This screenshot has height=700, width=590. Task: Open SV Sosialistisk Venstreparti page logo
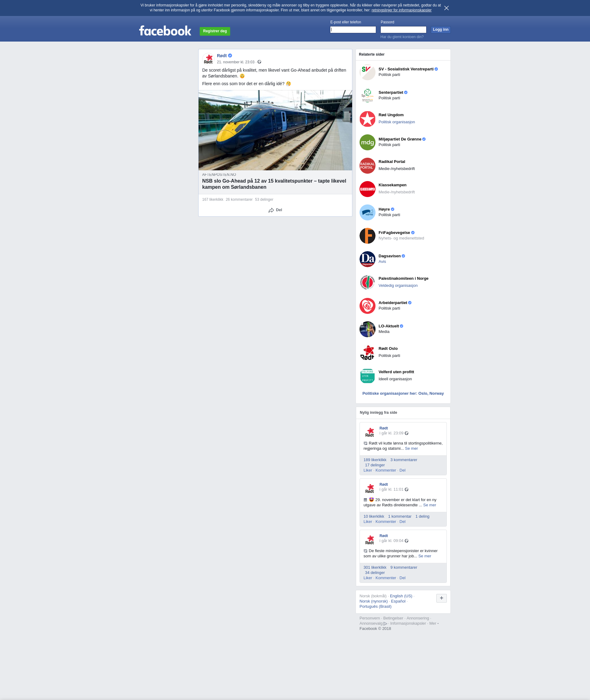coord(367,72)
